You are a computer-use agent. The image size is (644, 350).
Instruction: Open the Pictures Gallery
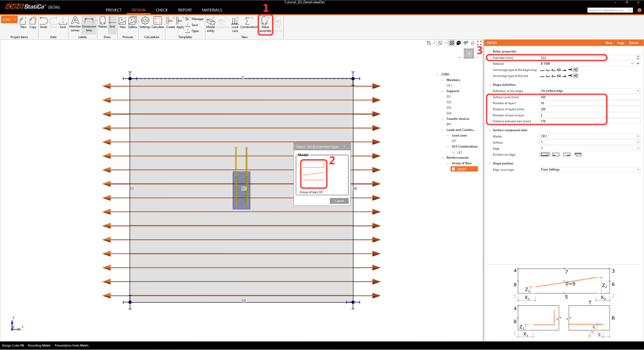click(x=132, y=23)
